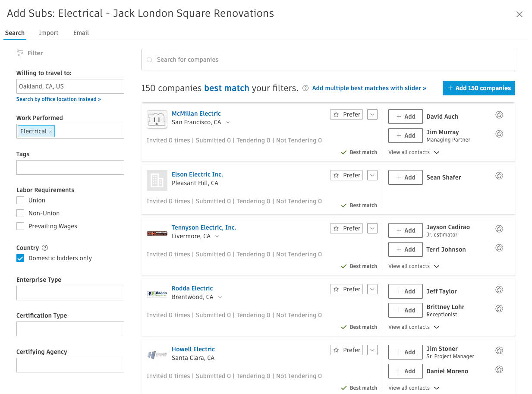The width and height of the screenshot is (532, 394).
Task: Mark McMillan Electric as preferred
Action: 346,114
